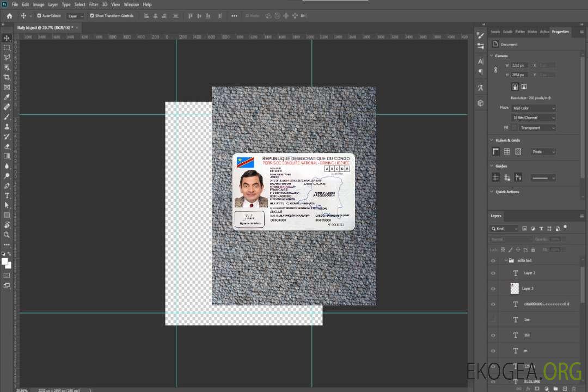Select the Move tool in toolbox
Viewport: 588px width, 392px height.
7,38
